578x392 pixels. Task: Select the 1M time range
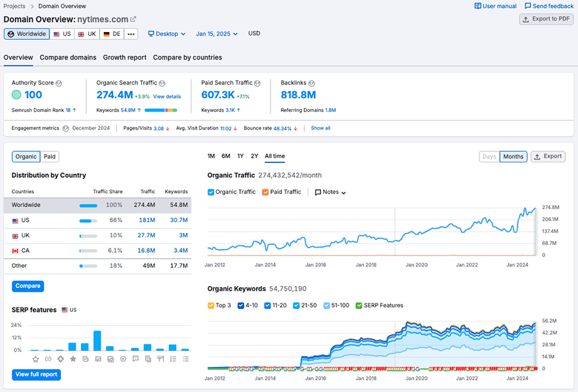tap(211, 156)
